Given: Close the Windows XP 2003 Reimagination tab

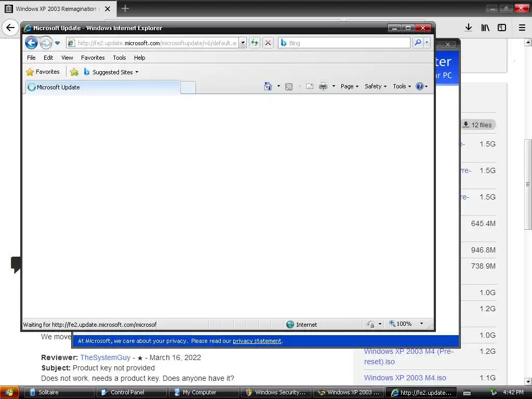Looking at the screenshot, I should pyautogui.click(x=108, y=9).
